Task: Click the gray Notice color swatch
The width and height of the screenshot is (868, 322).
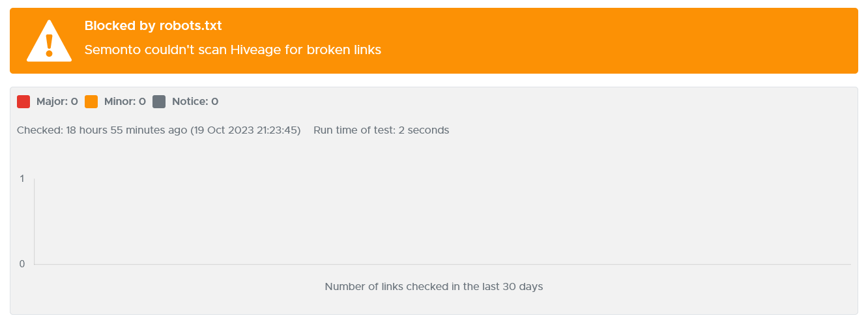Action: click(x=159, y=102)
